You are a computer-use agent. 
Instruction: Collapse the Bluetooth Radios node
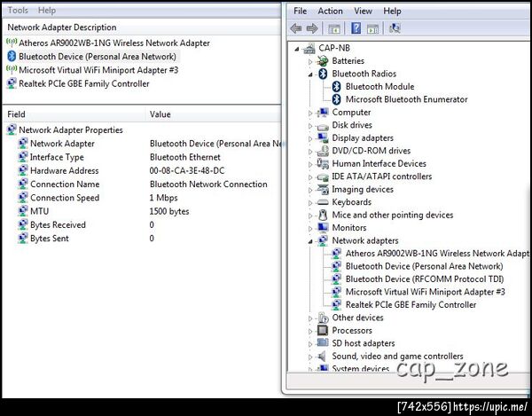(x=310, y=75)
